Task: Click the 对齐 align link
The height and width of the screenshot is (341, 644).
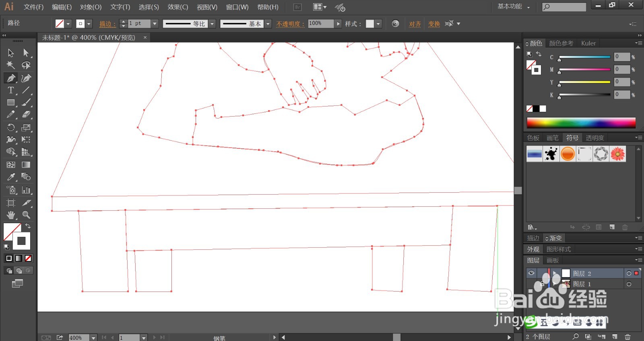Action: pyautogui.click(x=415, y=24)
